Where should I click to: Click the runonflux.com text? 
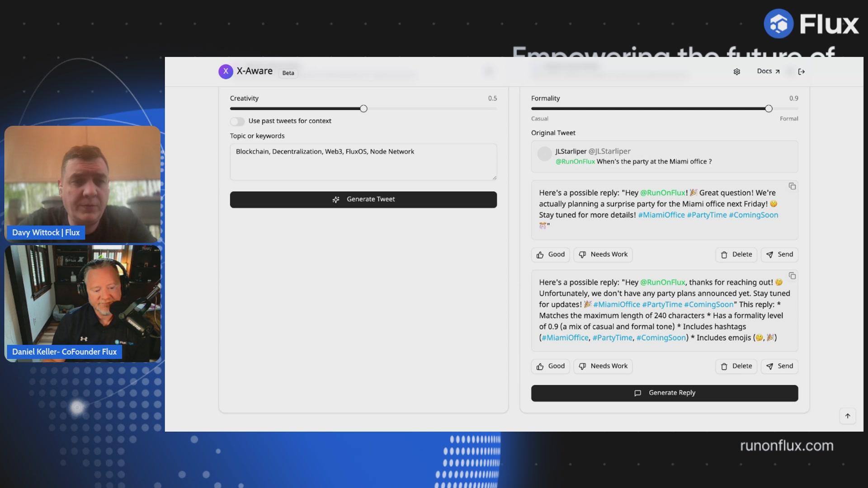[787, 446]
